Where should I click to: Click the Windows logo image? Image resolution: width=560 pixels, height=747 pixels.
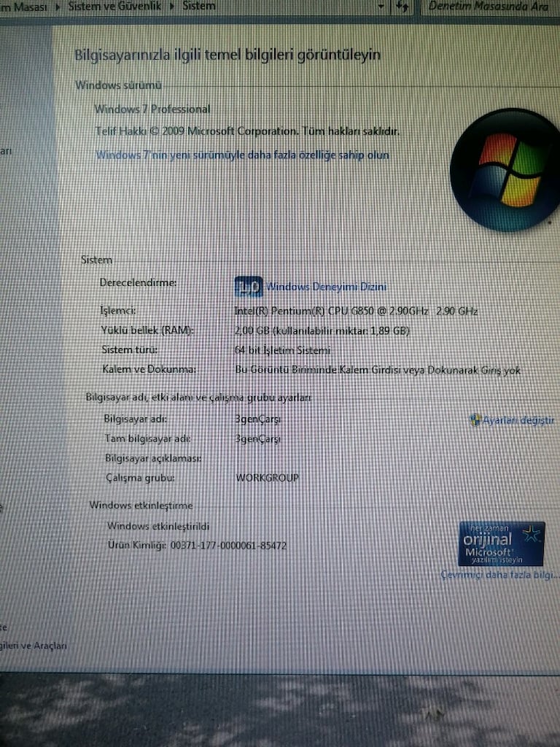click(506, 169)
